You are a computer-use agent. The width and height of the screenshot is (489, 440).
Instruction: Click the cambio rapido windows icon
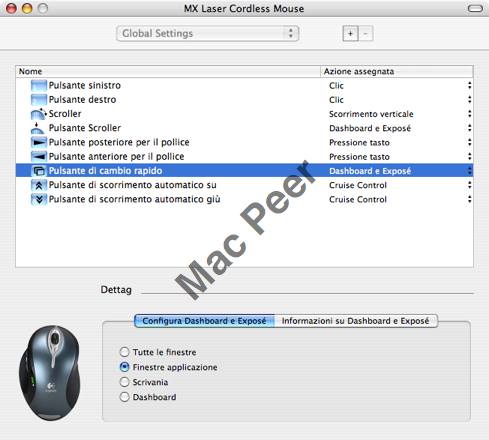39,171
